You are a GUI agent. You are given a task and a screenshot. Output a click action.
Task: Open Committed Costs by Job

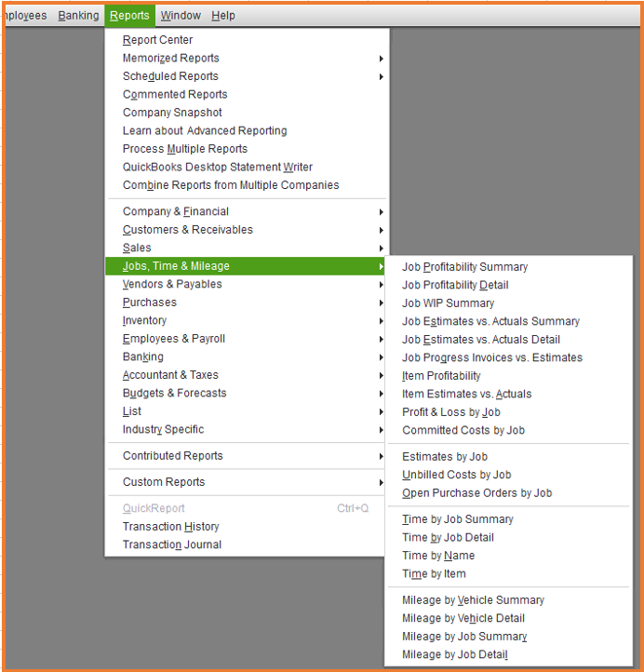(509, 430)
